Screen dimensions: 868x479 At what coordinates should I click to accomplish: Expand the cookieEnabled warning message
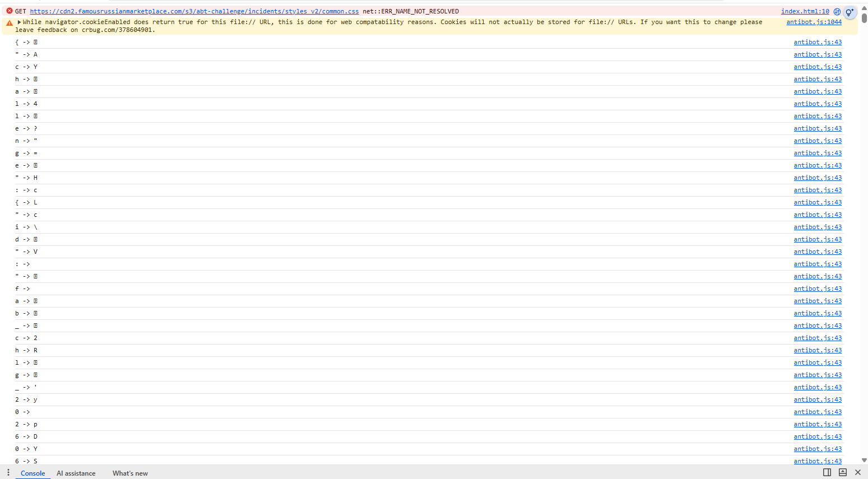[x=20, y=22]
